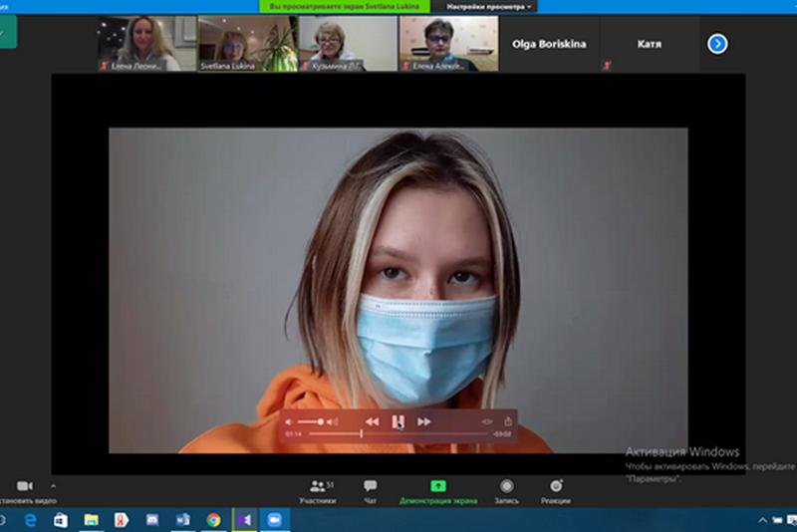Fast-forward the video in the player

pyautogui.click(x=423, y=421)
